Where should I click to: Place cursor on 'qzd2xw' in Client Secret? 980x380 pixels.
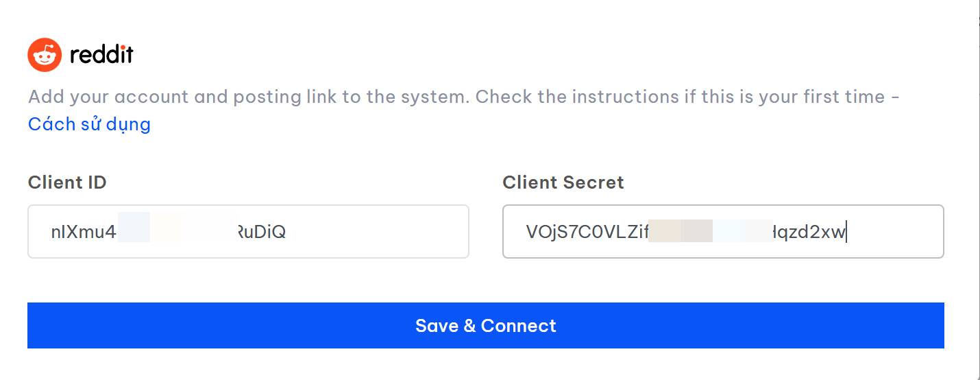pos(809,232)
